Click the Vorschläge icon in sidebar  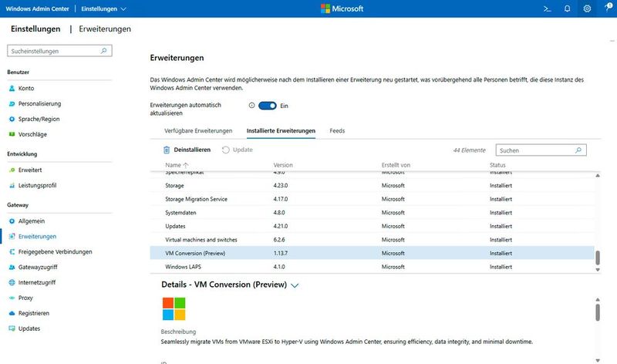tap(12, 135)
